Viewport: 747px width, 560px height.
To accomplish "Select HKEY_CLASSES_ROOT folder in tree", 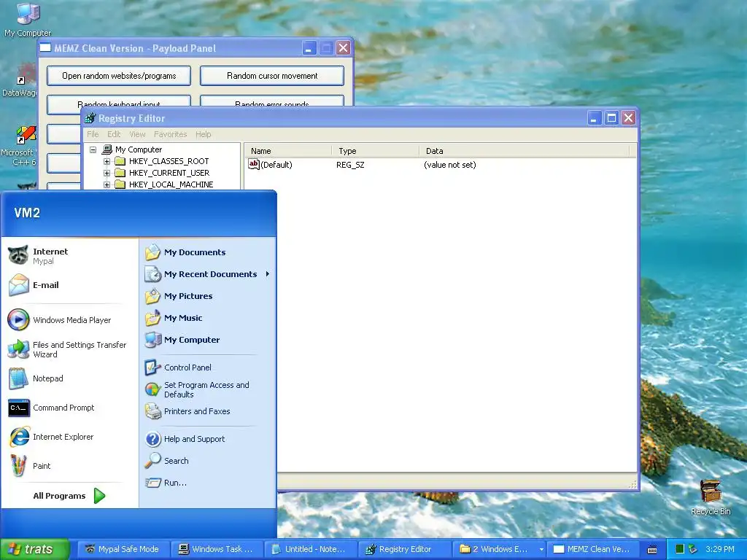I will point(169,161).
